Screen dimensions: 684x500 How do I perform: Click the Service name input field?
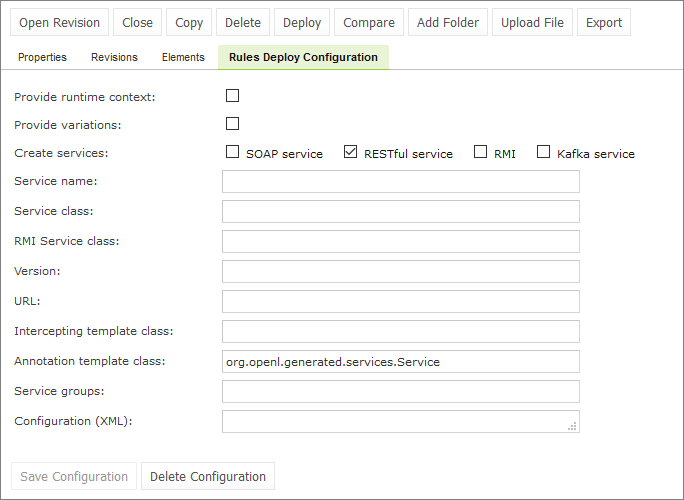[x=400, y=181]
